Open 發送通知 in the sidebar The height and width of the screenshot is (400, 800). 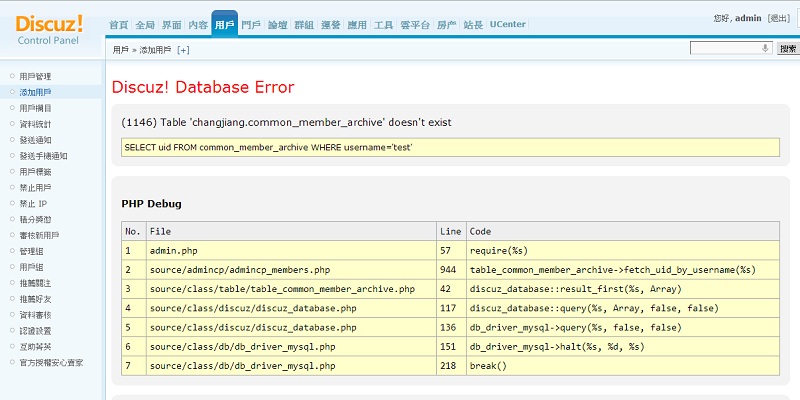click(35, 140)
